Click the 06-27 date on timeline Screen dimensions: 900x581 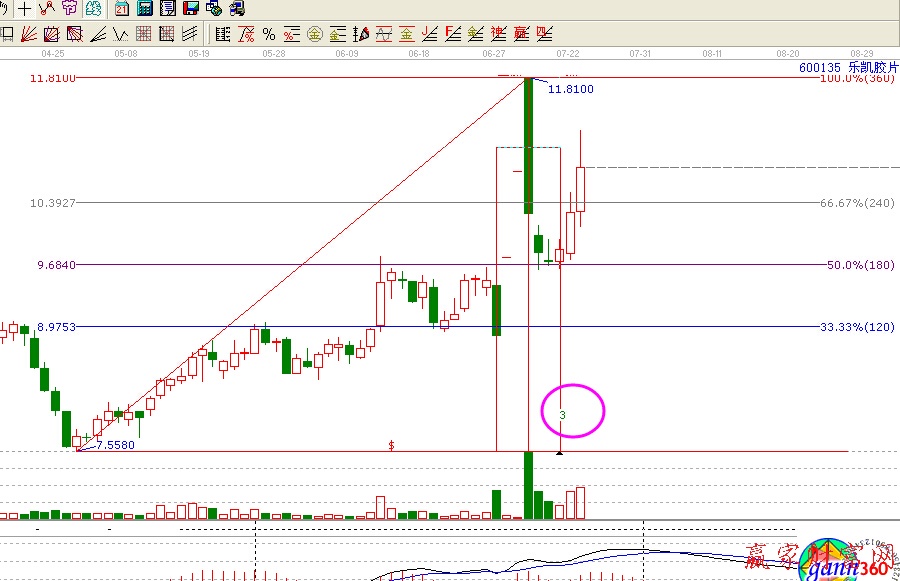click(493, 52)
